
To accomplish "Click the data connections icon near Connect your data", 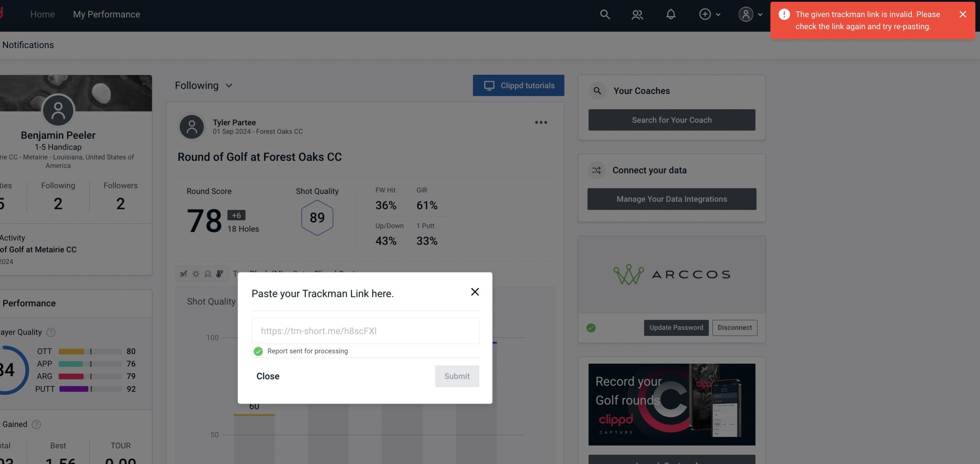I will point(597,170).
